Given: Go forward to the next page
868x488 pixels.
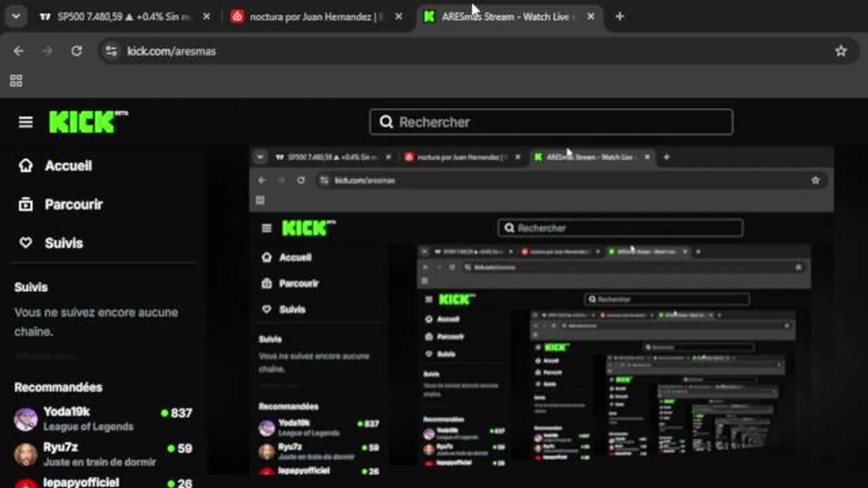Looking at the screenshot, I should 47,51.
